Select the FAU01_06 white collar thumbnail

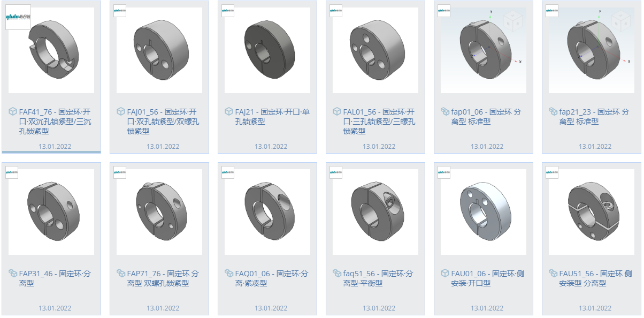(x=484, y=212)
